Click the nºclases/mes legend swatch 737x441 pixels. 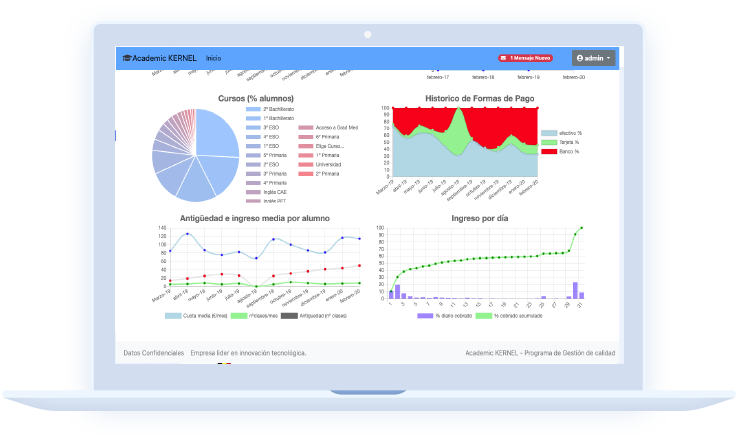click(x=239, y=316)
